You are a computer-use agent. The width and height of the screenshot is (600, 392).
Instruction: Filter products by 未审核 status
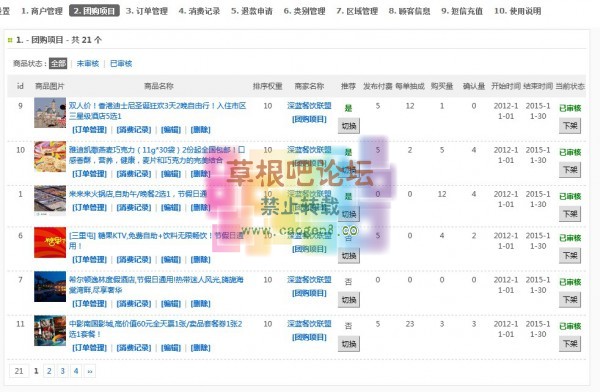coord(88,63)
